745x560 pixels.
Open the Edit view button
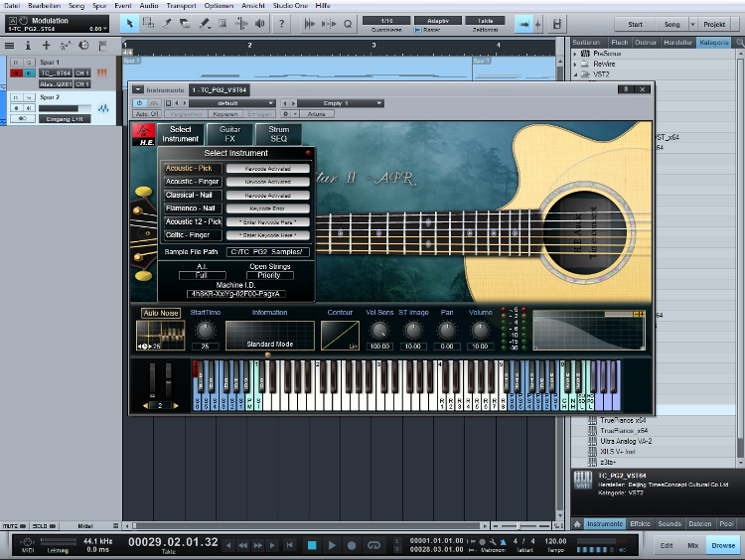click(x=667, y=545)
